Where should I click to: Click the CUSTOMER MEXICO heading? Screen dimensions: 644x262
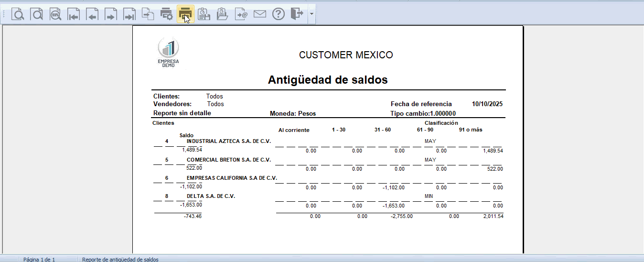[346, 55]
